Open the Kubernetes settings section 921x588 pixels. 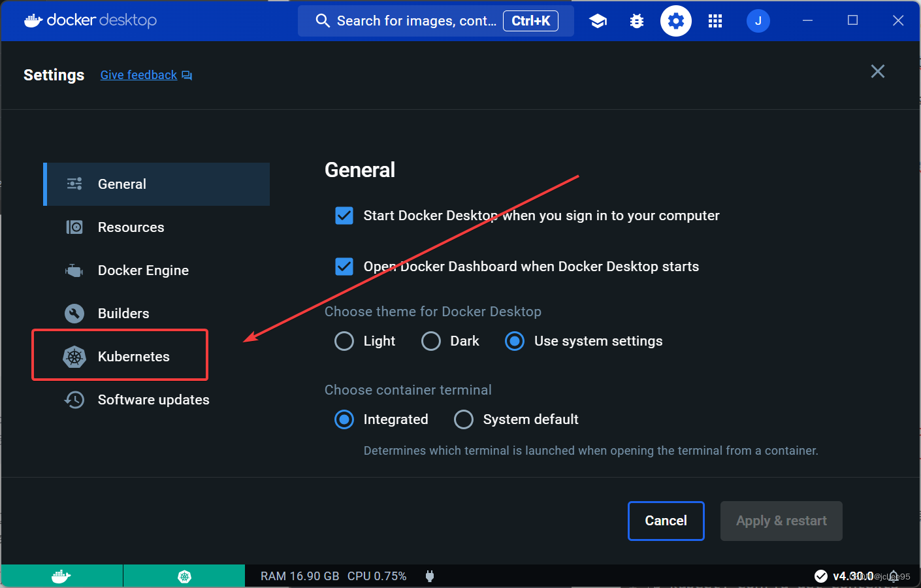133,356
